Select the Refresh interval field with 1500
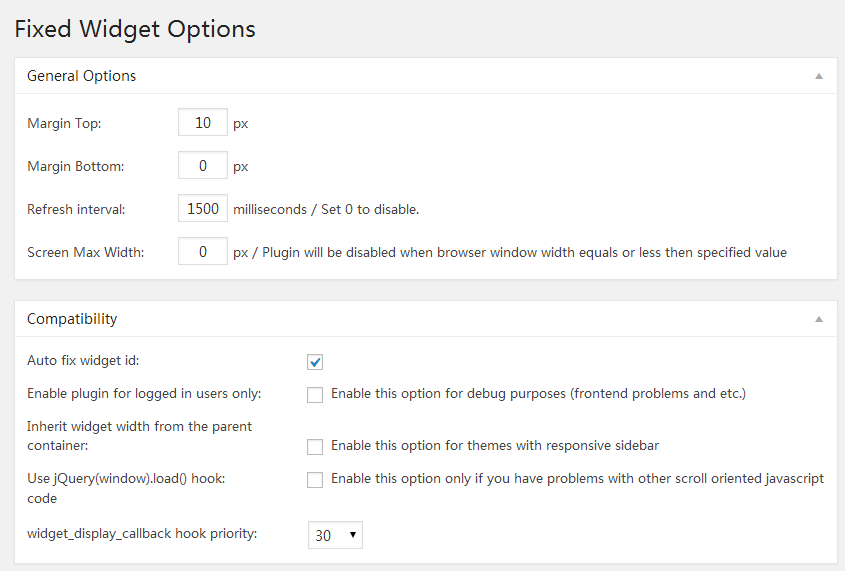845x571 pixels. (203, 209)
